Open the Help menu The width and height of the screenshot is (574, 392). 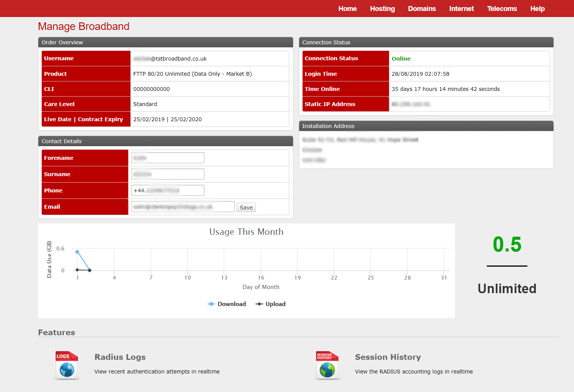click(x=537, y=9)
